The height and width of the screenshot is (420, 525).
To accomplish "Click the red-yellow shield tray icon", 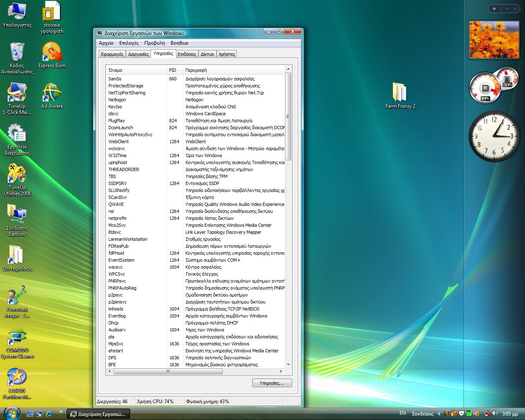I will [x=447, y=413].
